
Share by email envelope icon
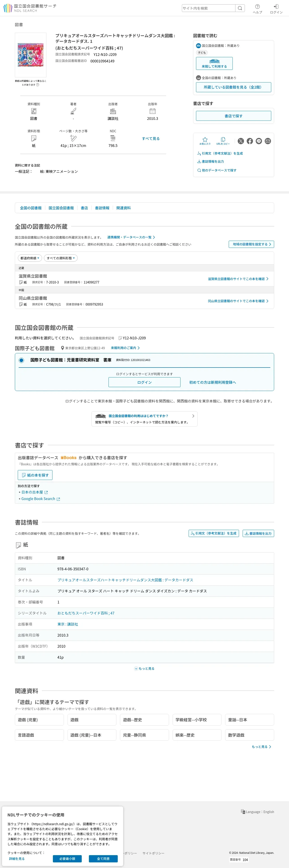(268, 141)
